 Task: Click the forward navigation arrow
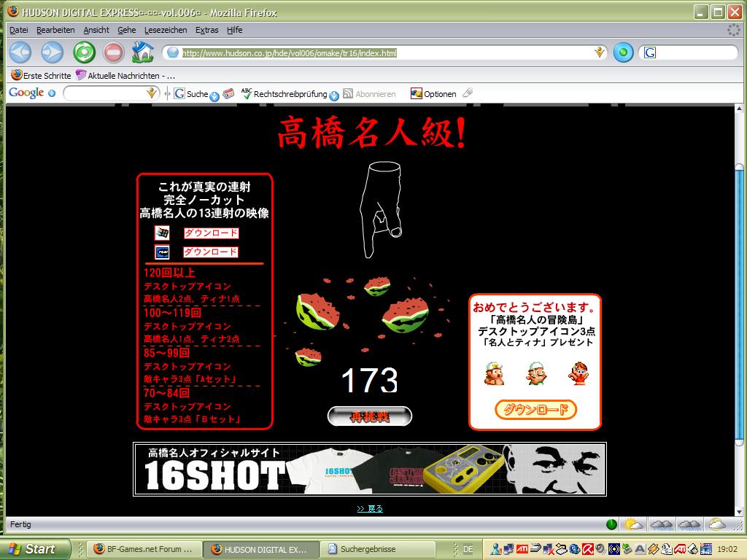[x=52, y=52]
